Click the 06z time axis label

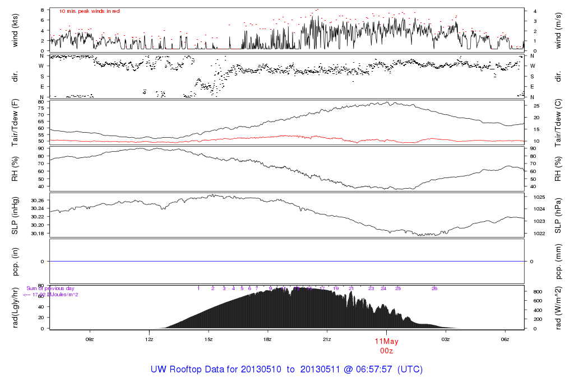505,339
